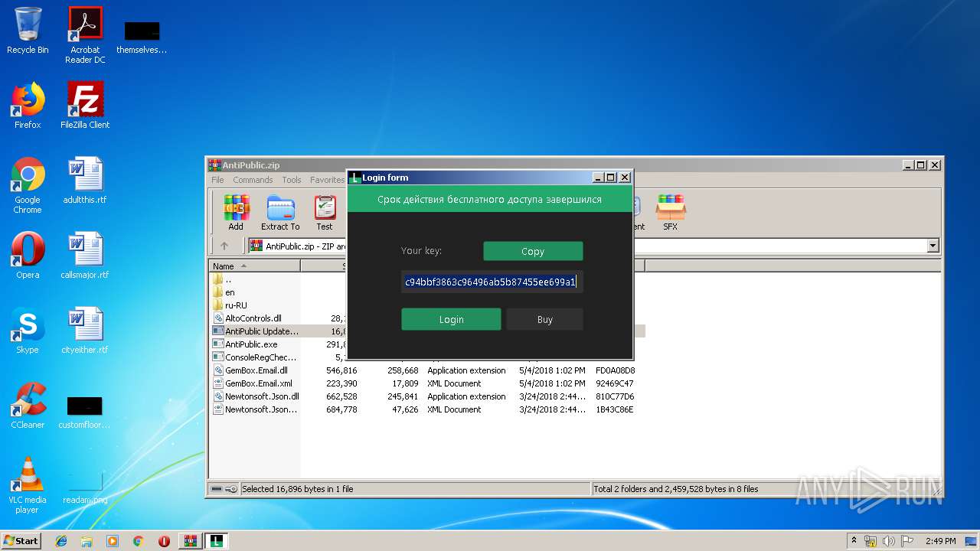Select the Firefox desktop shortcut
980x551 pixels.
point(28,106)
